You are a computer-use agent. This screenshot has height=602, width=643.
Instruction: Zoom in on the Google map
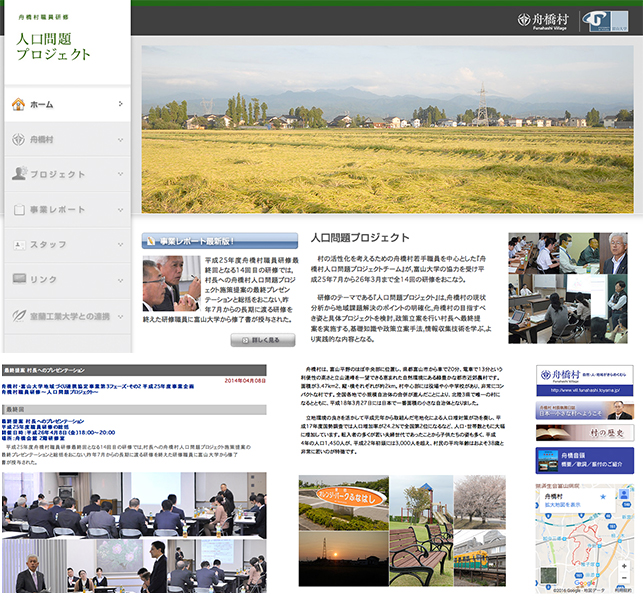[x=624, y=566]
